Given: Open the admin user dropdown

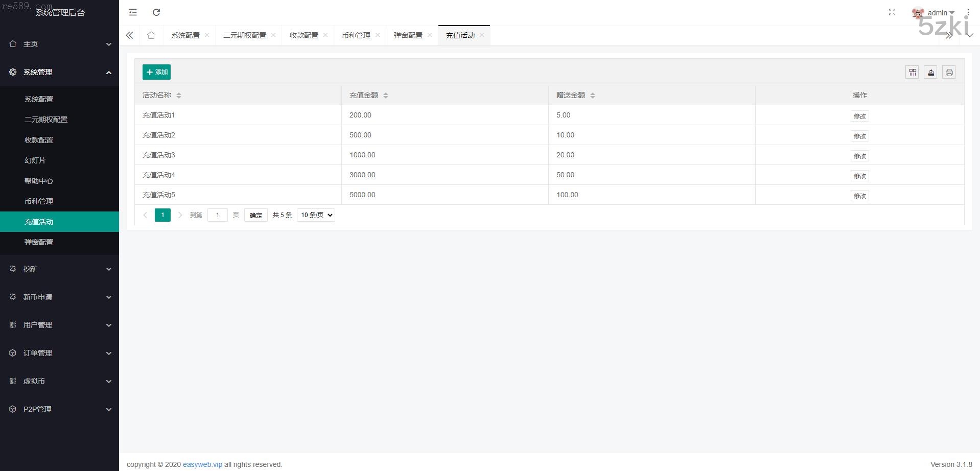Looking at the screenshot, I should point(940,13).
